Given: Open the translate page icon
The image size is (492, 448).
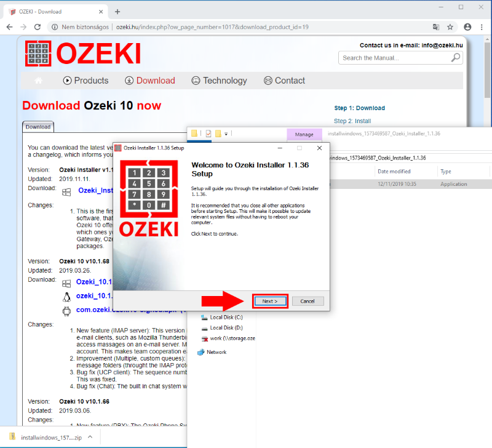Looking at the screenshot, I should tap(436, 27).
